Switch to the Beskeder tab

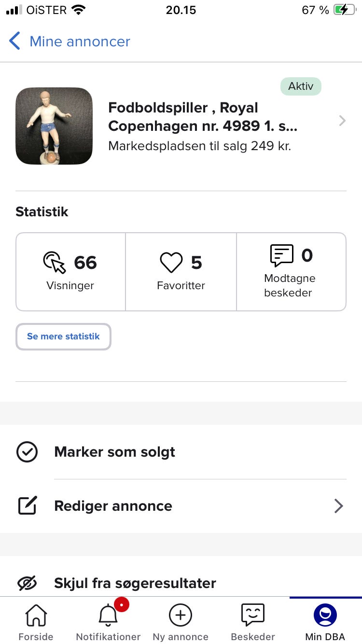click(253, 623)
